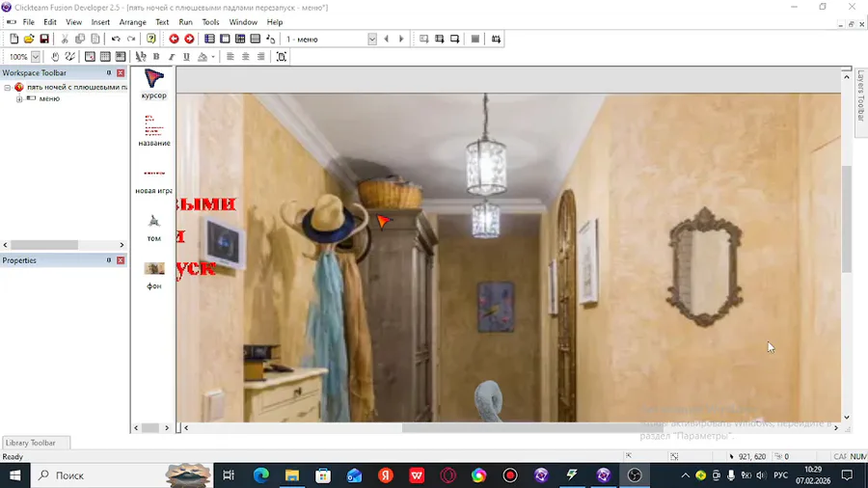Select the 'том' object in the object list

[x=154, y=228]
